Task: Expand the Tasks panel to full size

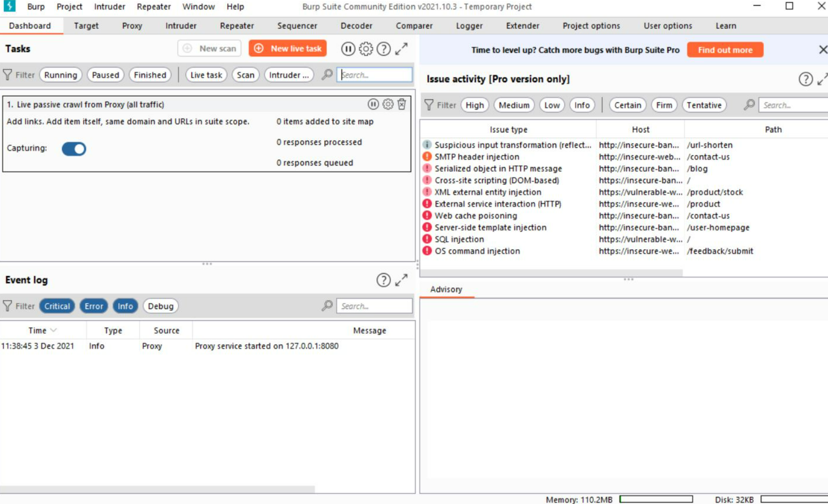Action: (x=401, y=49)
